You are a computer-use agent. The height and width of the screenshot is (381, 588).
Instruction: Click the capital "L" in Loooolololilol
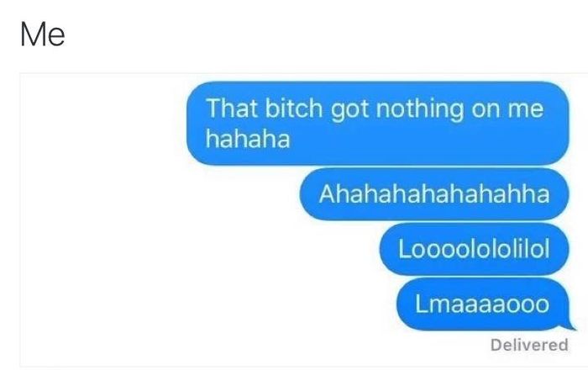coord(405,249)
